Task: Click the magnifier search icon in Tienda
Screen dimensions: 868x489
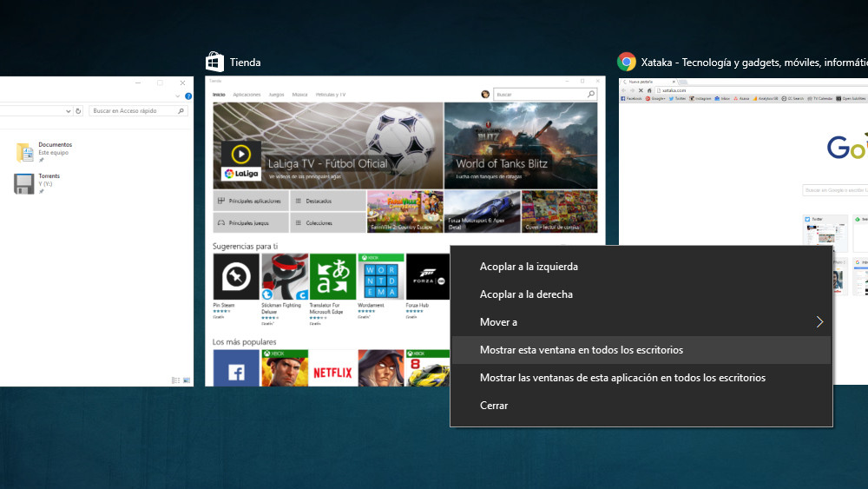Action: coord(591,94)
